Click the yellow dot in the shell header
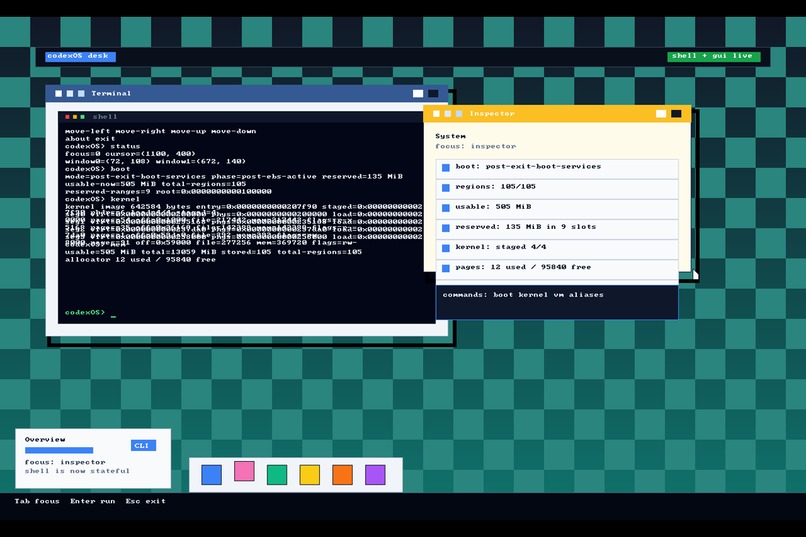 [x=75, y=117]
